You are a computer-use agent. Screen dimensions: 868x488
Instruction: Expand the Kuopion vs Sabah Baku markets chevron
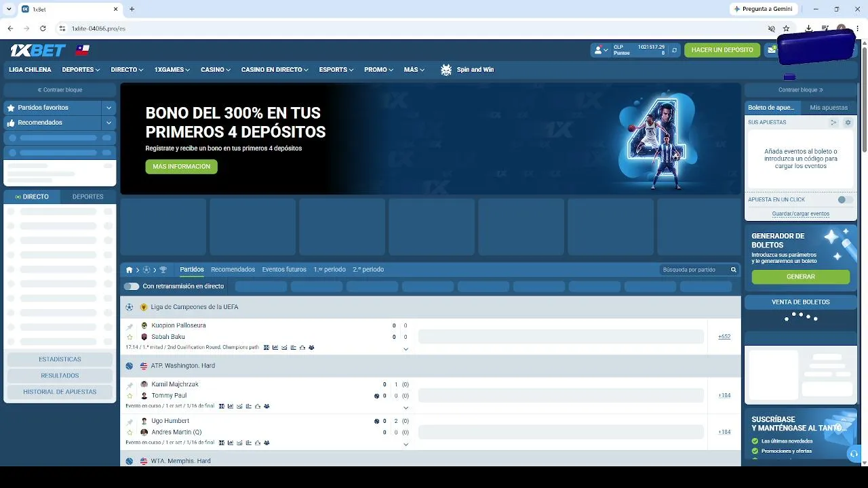(x=406, y=349)
